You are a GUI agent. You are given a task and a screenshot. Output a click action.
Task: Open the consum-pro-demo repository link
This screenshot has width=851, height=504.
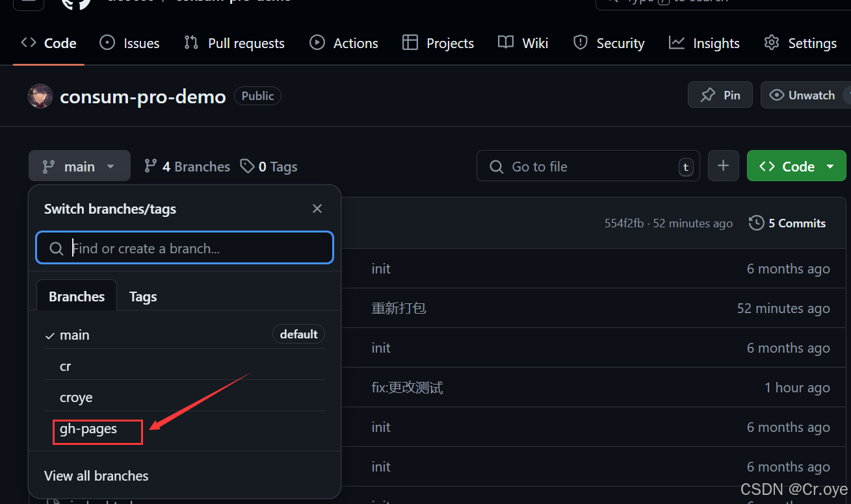[x=143, y=97]
